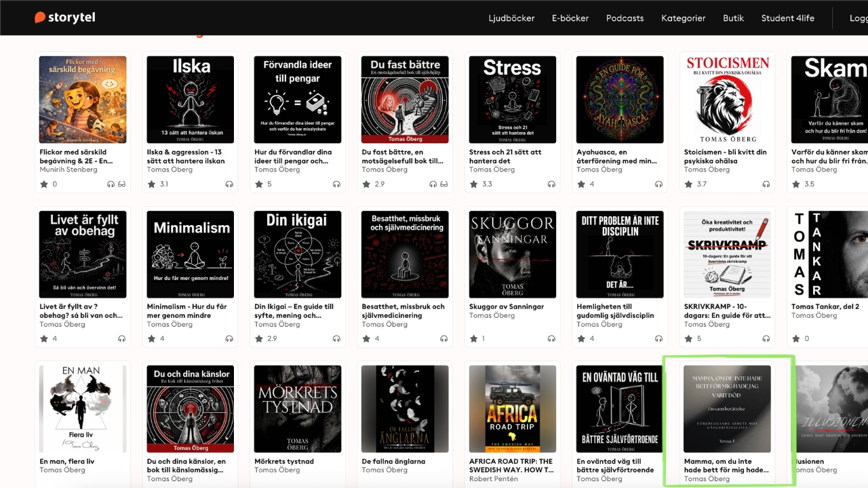Click rating star on SKRIVKRAMP card
Screen dimensions: 868x488
(688, 339)
